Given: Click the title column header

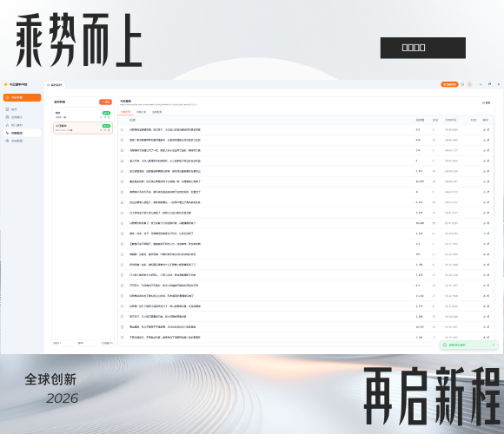Looking at the screenshot, I should pos(132,120).
